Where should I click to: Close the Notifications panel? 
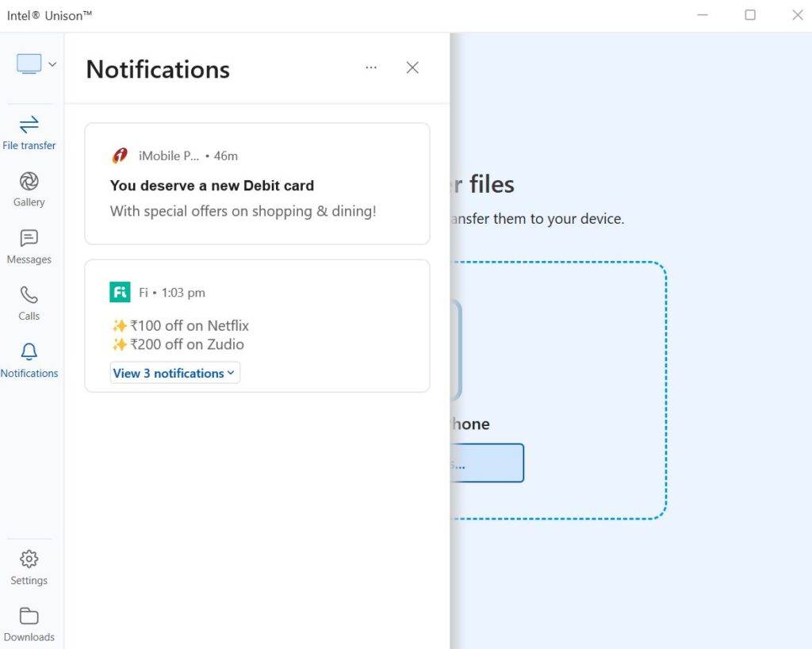pos(412,67)
